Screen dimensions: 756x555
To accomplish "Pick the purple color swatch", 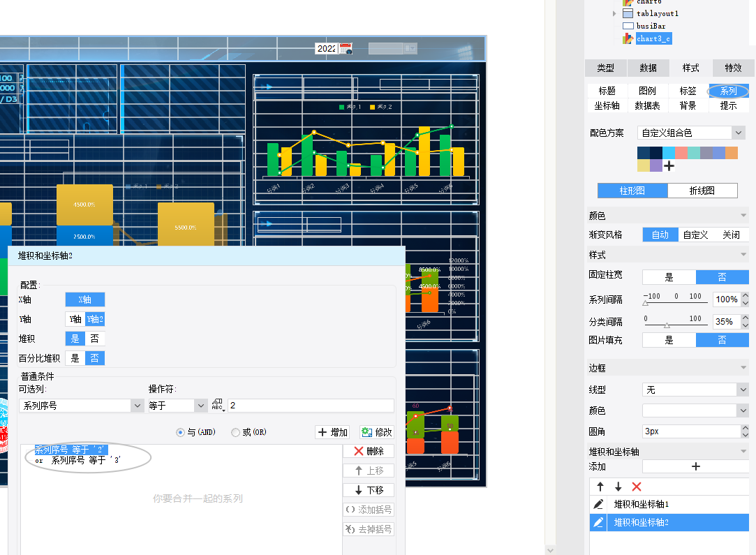I will tap(655, 166).
